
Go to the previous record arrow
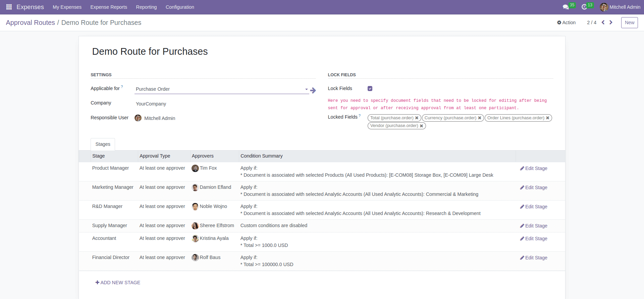click(x=603, y=23)
